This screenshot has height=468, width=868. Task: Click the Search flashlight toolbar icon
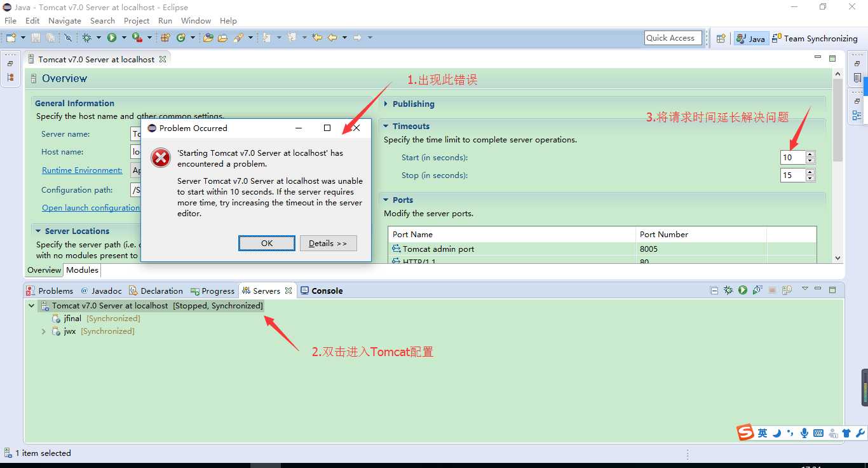tap(238, 38)
